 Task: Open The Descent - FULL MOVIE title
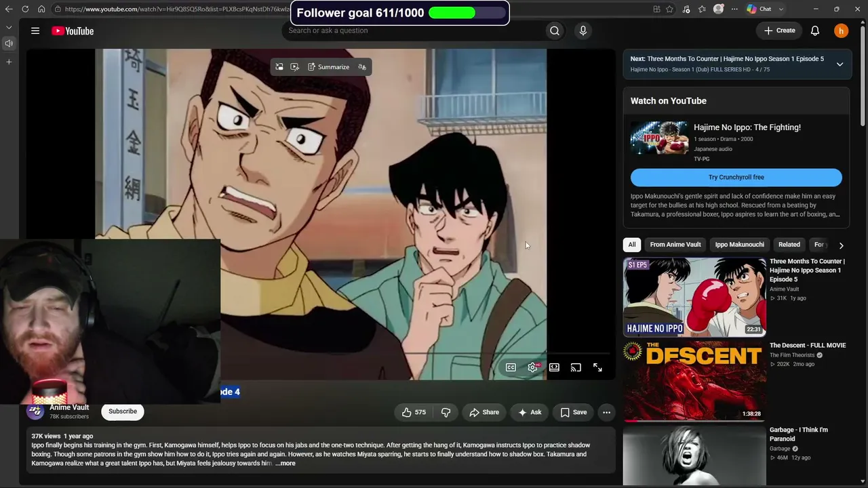coord(808,346)
